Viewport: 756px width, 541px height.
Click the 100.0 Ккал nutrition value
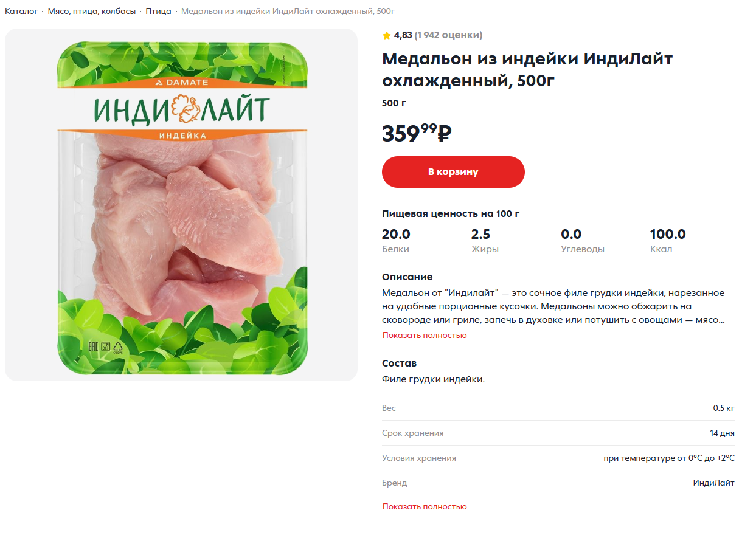[667, 235]
